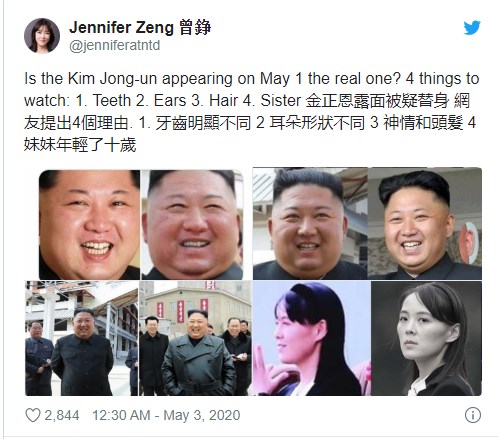498x439 pixels.
Task: Open the top-left close-up of two smiling faces
Action: (141, 224)
